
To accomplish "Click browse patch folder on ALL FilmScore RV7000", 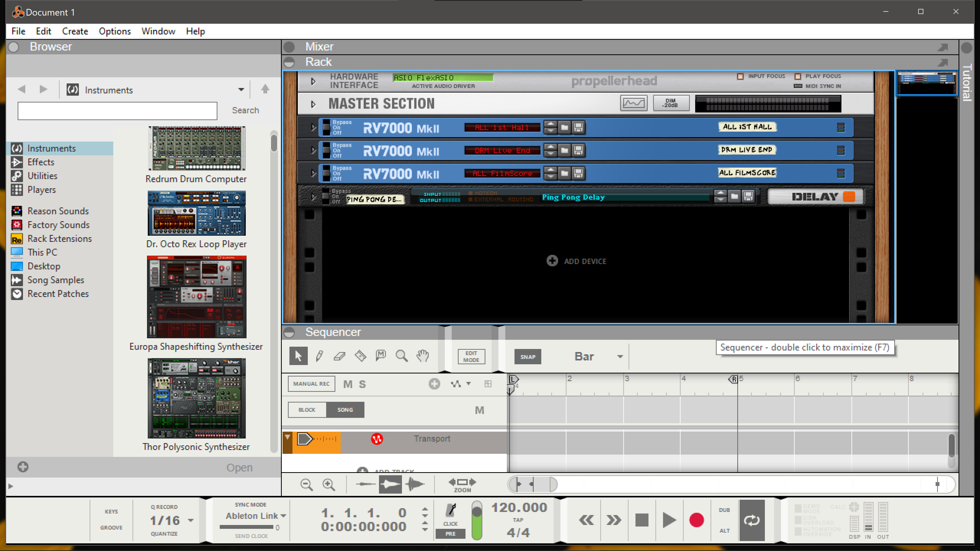I will click(565, 173).
